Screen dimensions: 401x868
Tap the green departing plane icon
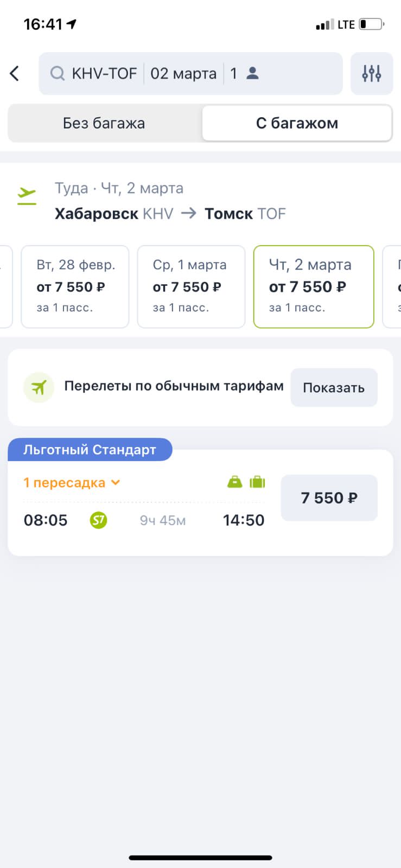[27, 196]
